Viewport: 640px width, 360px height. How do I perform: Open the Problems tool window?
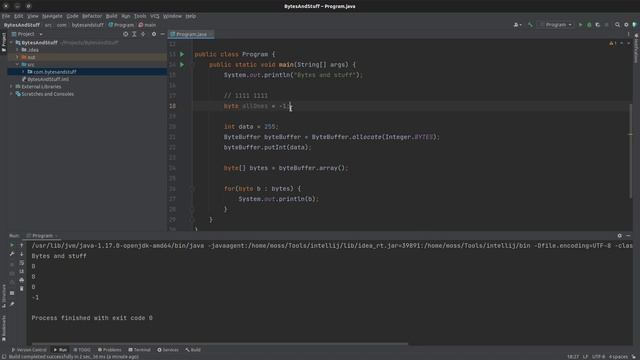tap(109, 350)
